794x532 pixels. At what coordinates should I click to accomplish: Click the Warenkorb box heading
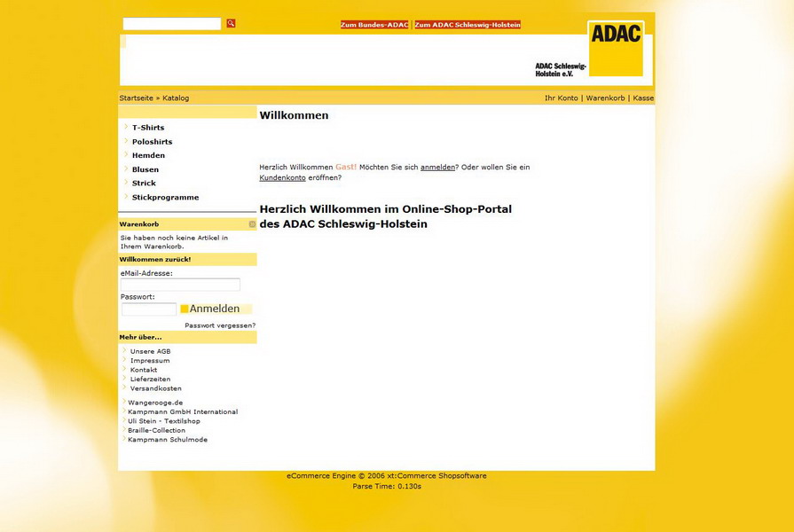(139, 224)
